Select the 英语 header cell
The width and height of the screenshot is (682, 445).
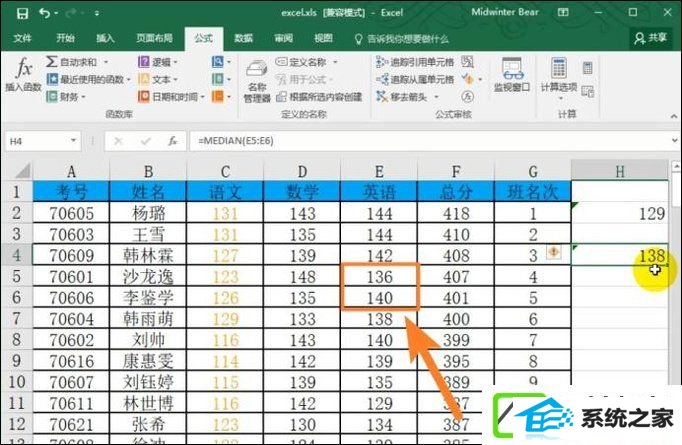379,192
